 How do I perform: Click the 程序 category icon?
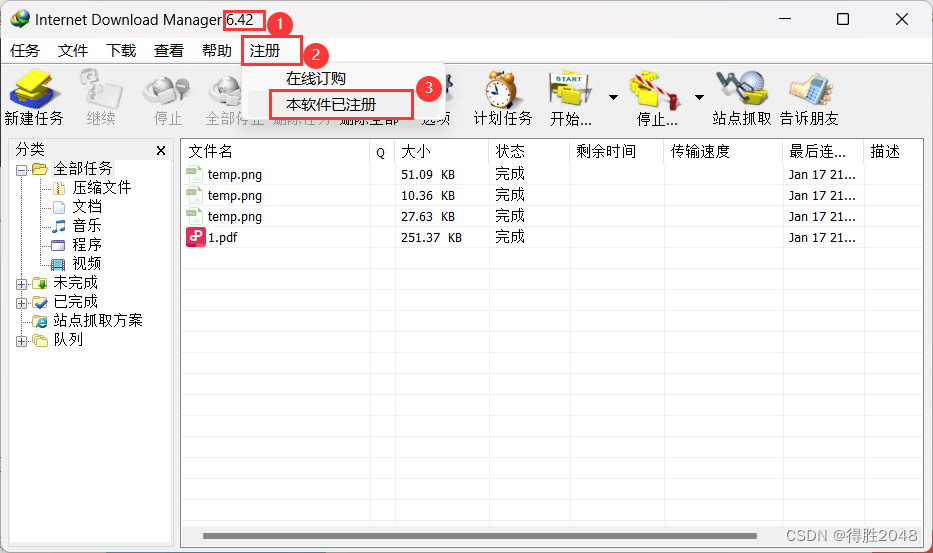(58, 245)
